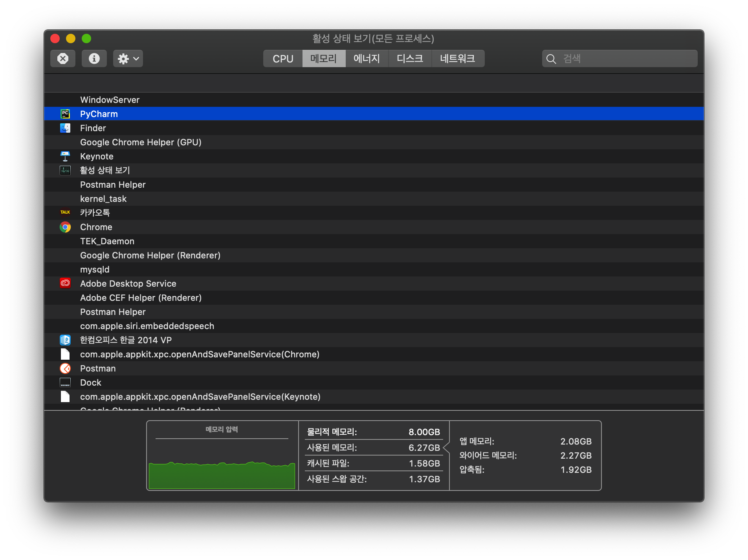Select the TEK_Daemon process row
748x560 pixels.
click(374, 241)
